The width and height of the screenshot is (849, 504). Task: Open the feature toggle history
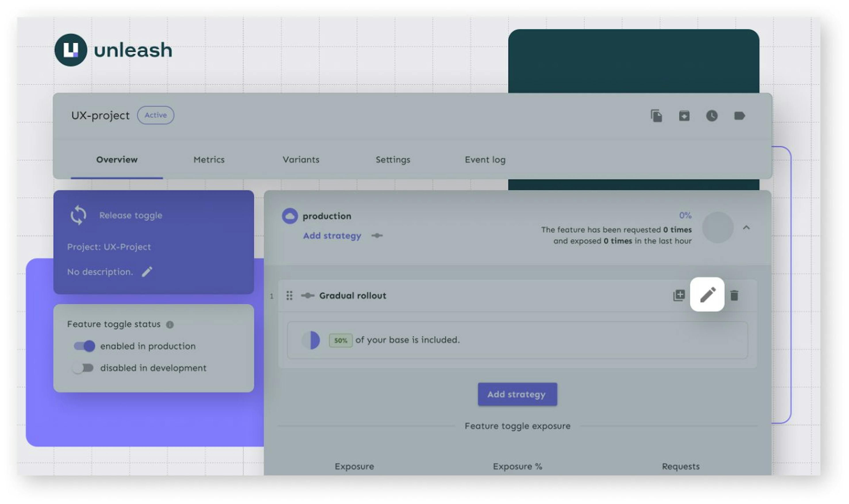click(x=712, y=116)
